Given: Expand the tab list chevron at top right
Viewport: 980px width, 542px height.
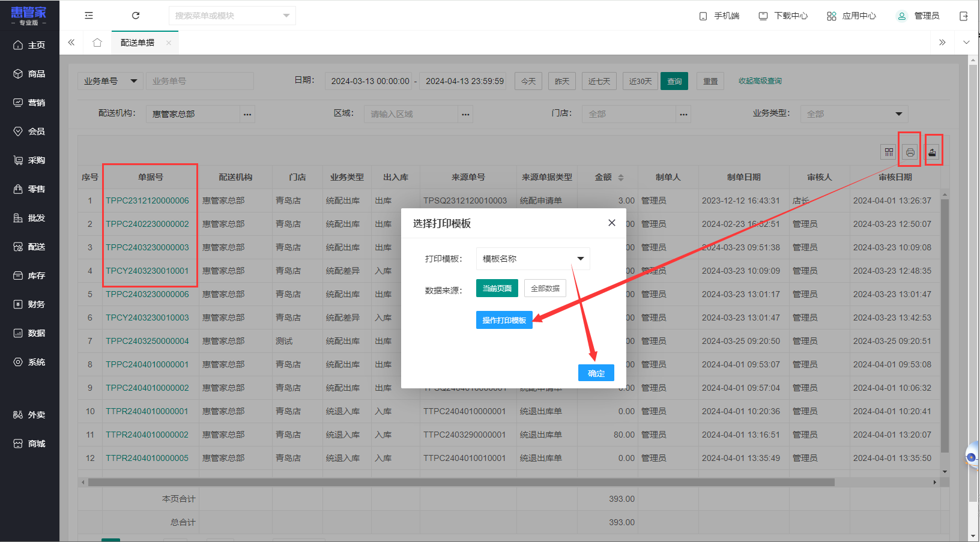Looking at the screenshot, I should tap(966, 43).
